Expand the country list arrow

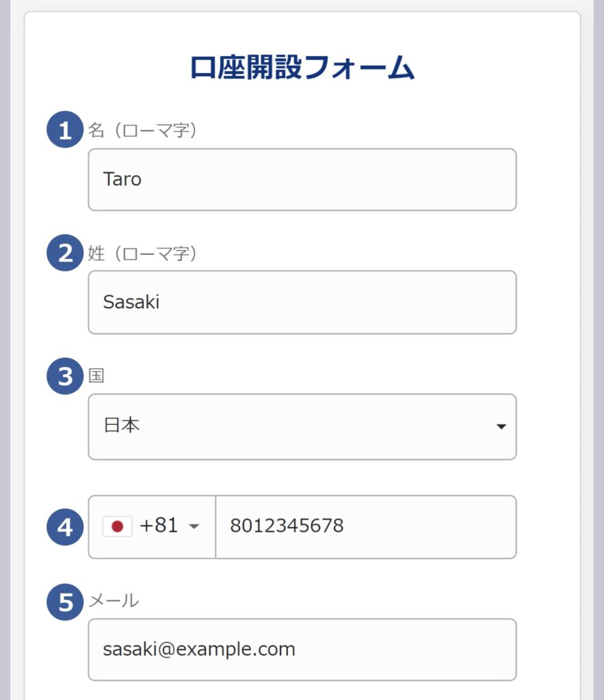coord(501,427)
